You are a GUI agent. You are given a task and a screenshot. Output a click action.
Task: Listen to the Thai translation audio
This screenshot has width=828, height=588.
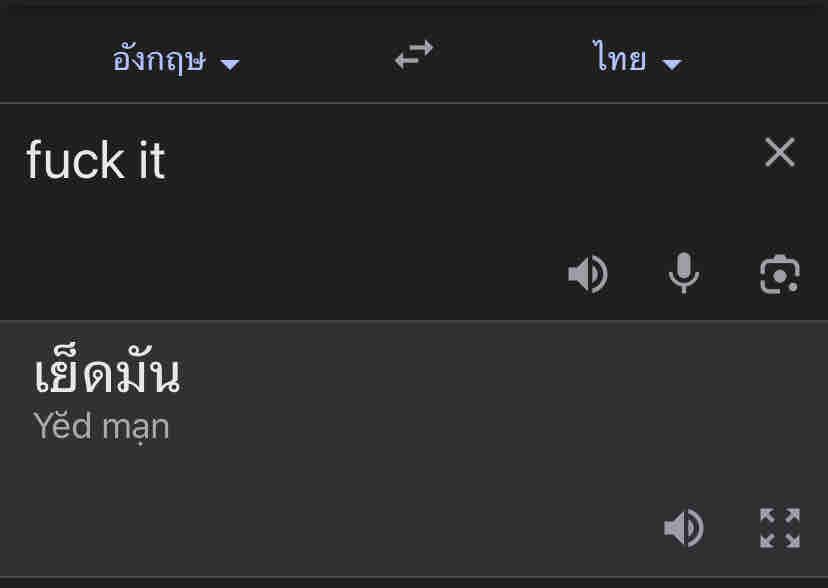[x=684, y=528]
